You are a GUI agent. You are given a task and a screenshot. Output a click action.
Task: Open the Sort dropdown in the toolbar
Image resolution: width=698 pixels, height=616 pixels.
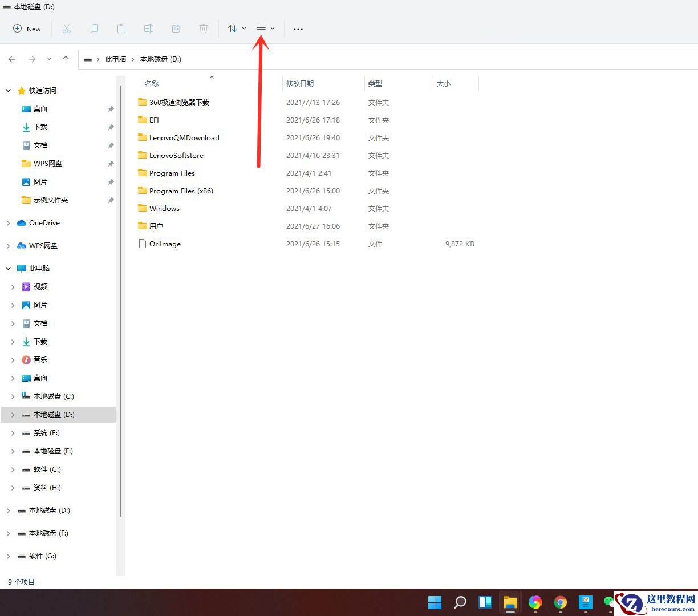[x=236, y=29]
